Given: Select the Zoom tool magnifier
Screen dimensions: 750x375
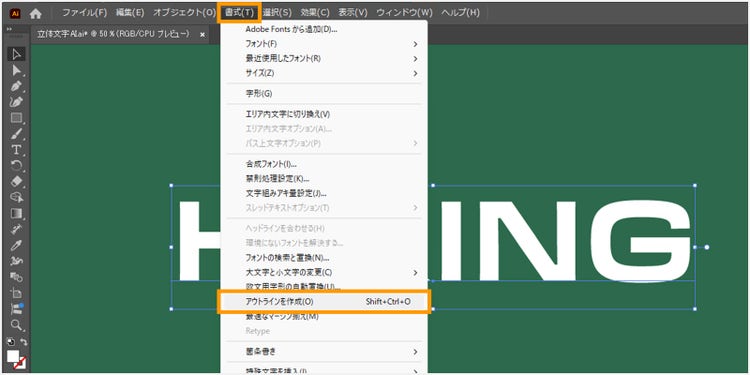Looking at the screenshot, I should [x=17, y=325].
